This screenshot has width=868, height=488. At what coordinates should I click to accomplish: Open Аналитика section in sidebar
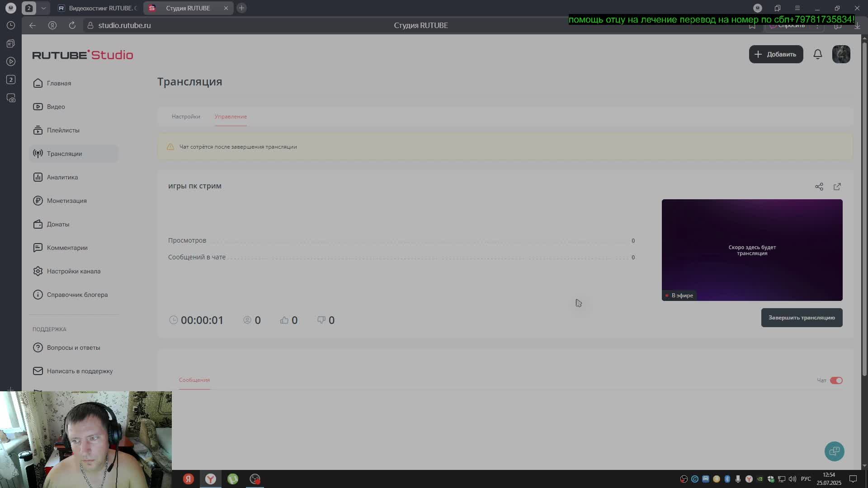click(62, 177)
